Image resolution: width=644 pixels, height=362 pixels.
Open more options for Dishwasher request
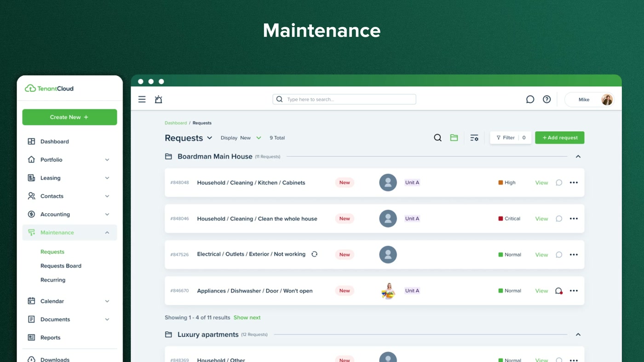pyautogui.click(x=574, y=291)
